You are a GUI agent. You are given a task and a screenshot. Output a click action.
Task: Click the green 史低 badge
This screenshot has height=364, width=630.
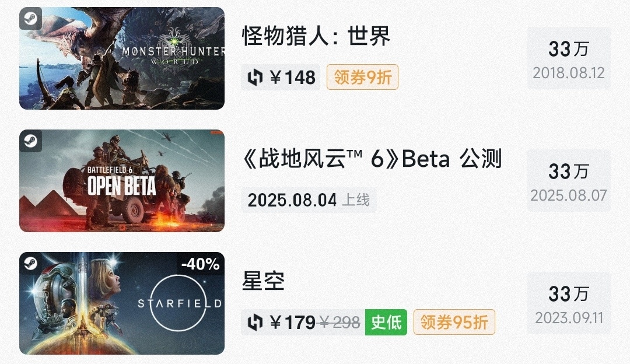click(386, 322)
